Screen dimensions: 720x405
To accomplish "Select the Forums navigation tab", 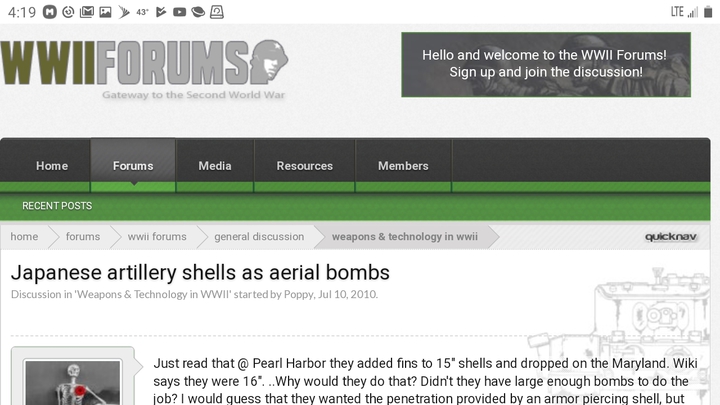I will coord(133,166).
